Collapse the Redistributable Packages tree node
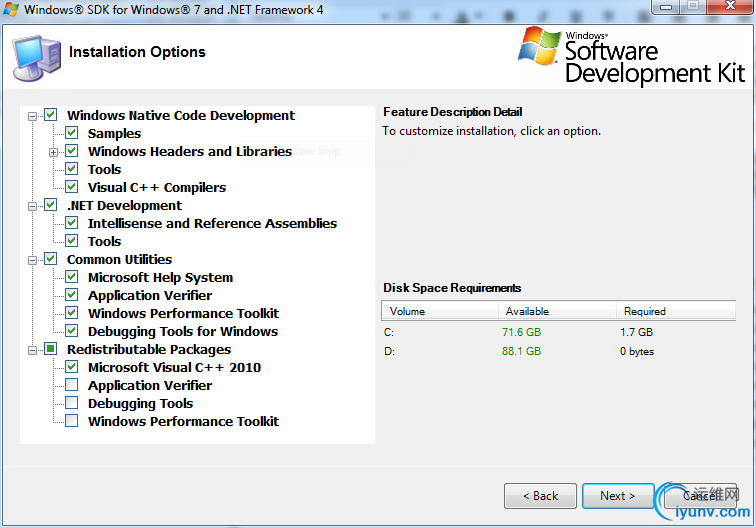This screenshot has width=756, height=528. point(32,350)
